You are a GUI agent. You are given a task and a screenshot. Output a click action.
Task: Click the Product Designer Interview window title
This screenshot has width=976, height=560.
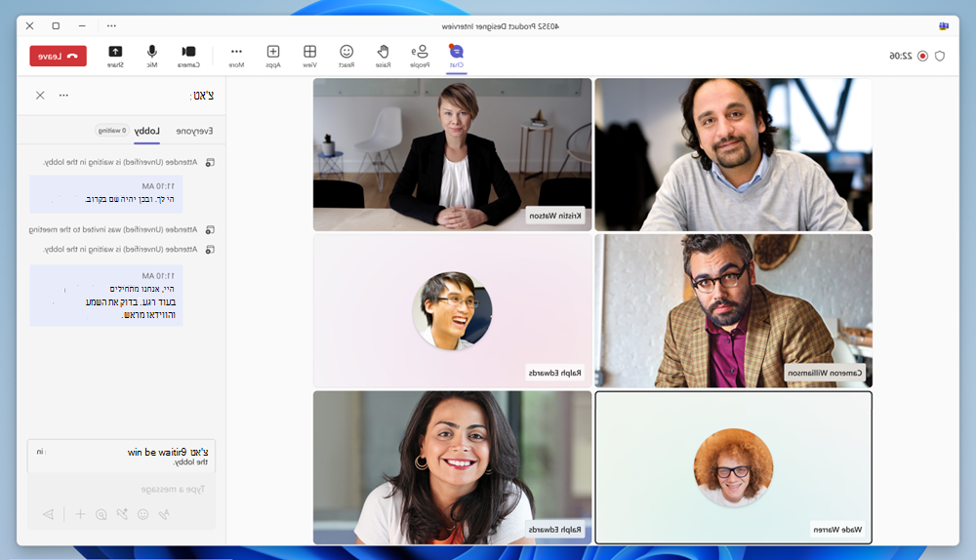click(x=500, y=26)
